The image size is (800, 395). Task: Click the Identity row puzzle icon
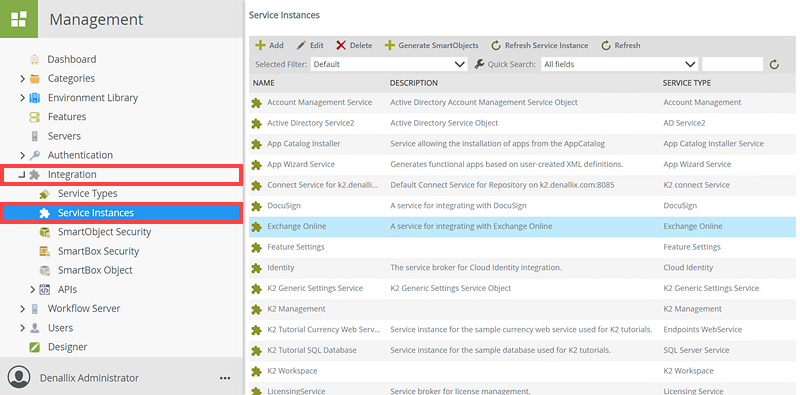tap(256, 268)
